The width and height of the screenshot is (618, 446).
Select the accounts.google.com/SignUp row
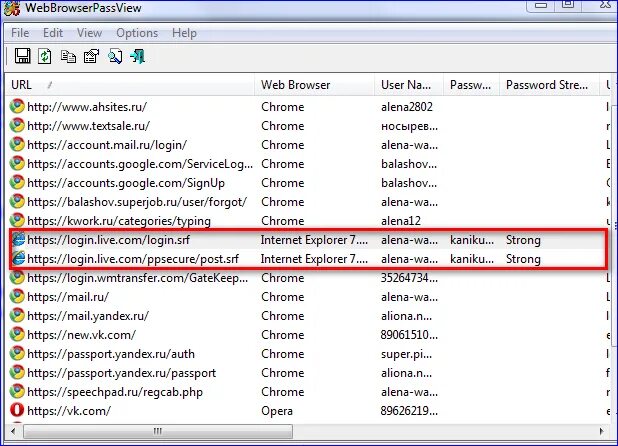pos(309,182)
